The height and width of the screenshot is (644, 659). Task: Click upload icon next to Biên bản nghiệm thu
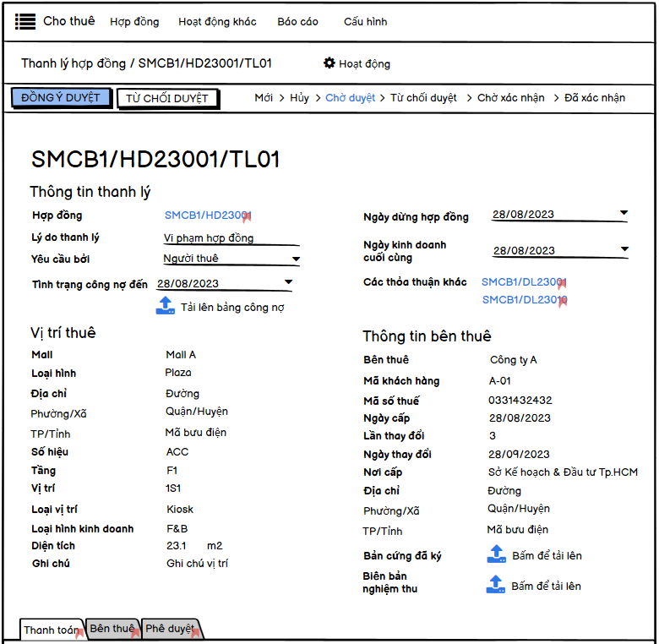pyautogui.click(x=495, y=584)
